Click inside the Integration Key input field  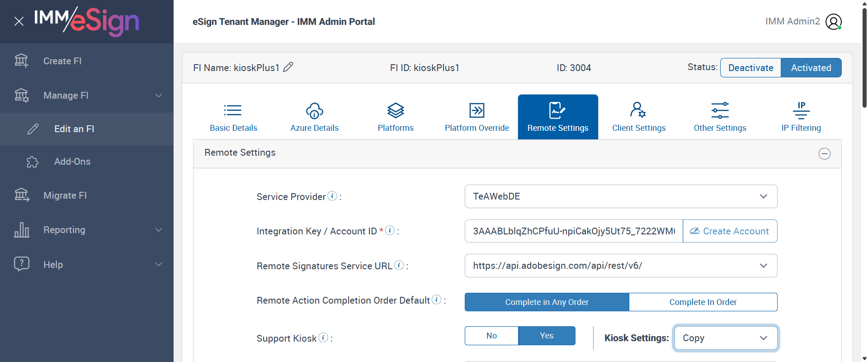[573, 231]
